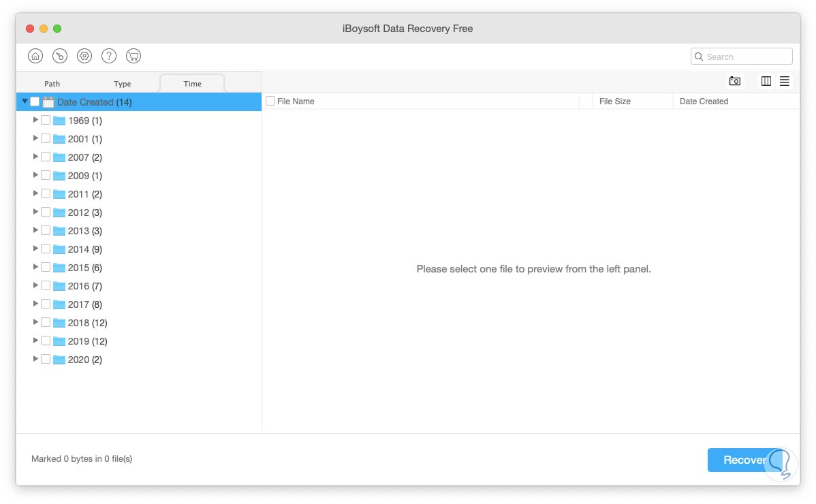Select the 2013 (3) tree row

(139, 231)
